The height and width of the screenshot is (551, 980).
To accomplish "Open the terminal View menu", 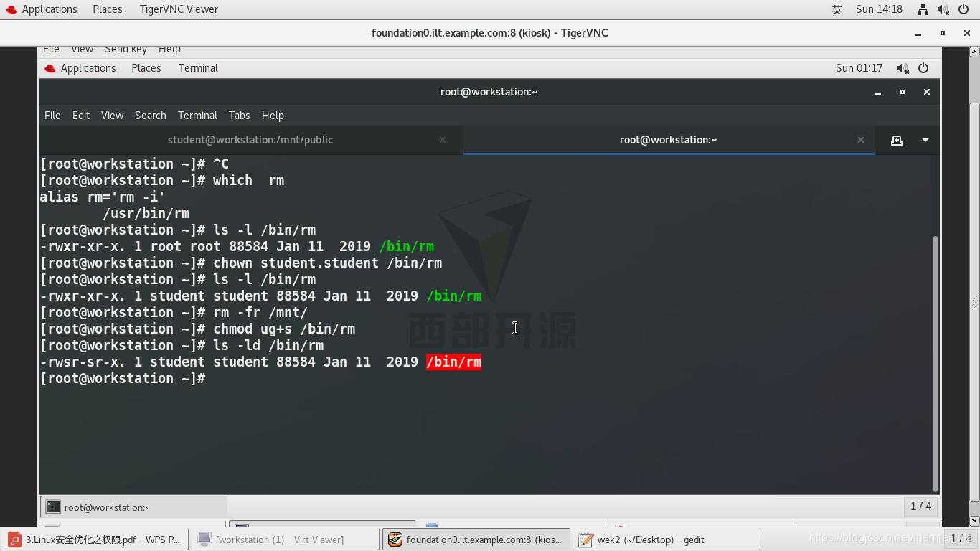I will tap(112, 116).
